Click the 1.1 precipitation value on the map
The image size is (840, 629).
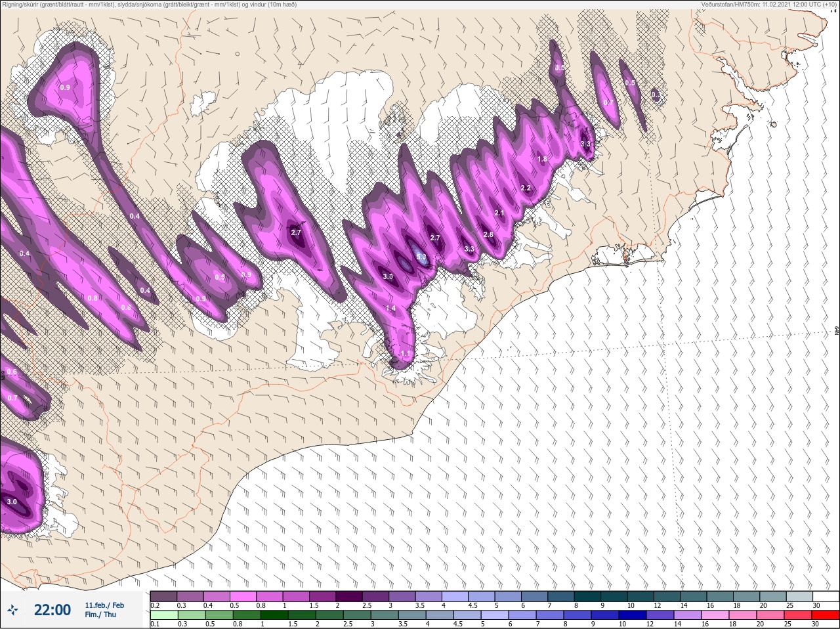(x=405, y=354)
